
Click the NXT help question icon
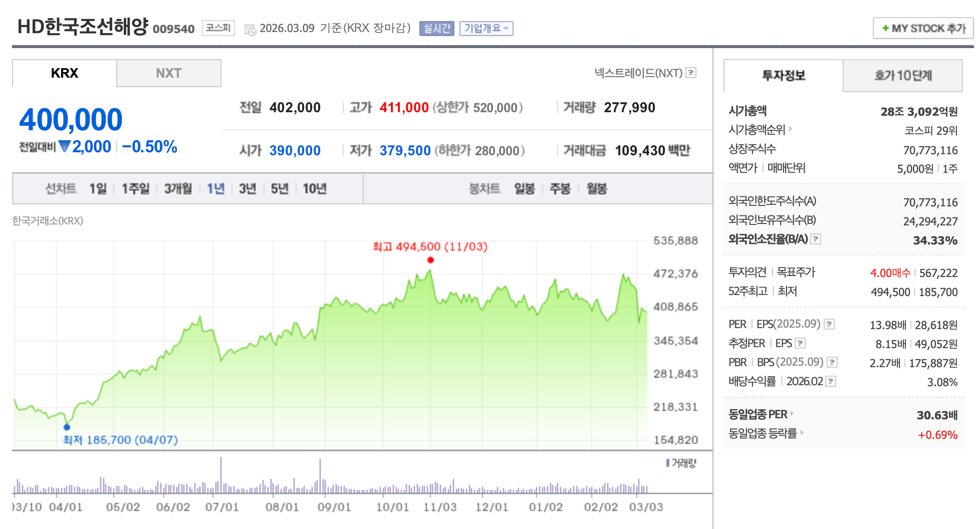point(691,73)
